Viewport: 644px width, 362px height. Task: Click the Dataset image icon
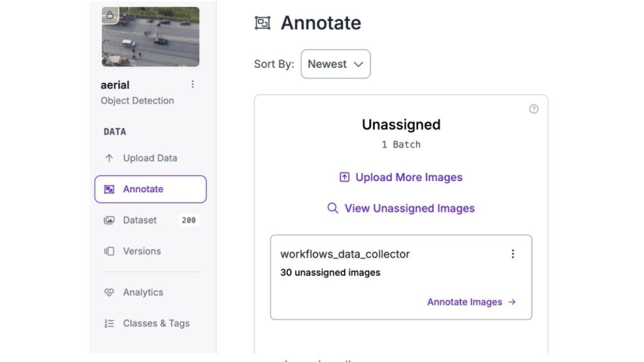click(x=109, y=221)
